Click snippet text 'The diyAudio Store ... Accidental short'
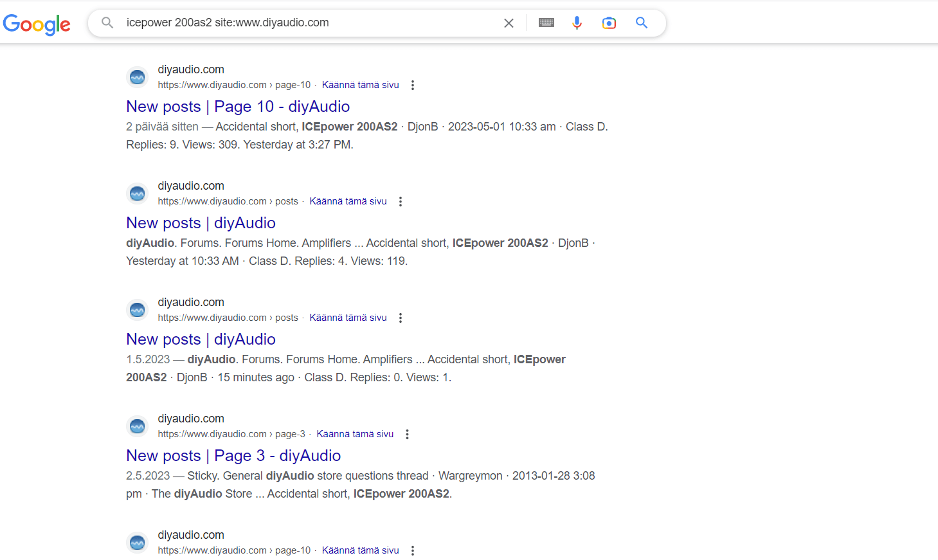 click(x=251, y=494)
